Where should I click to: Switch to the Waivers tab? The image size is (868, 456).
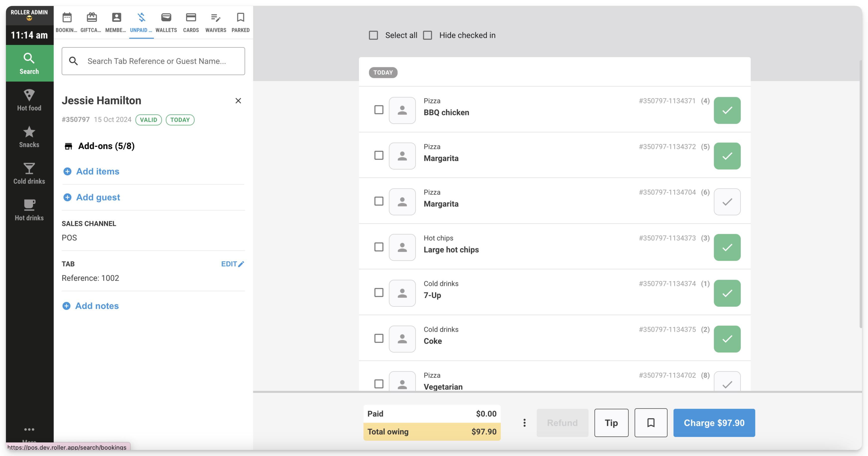pyautogui.click(x=216, y=22)
